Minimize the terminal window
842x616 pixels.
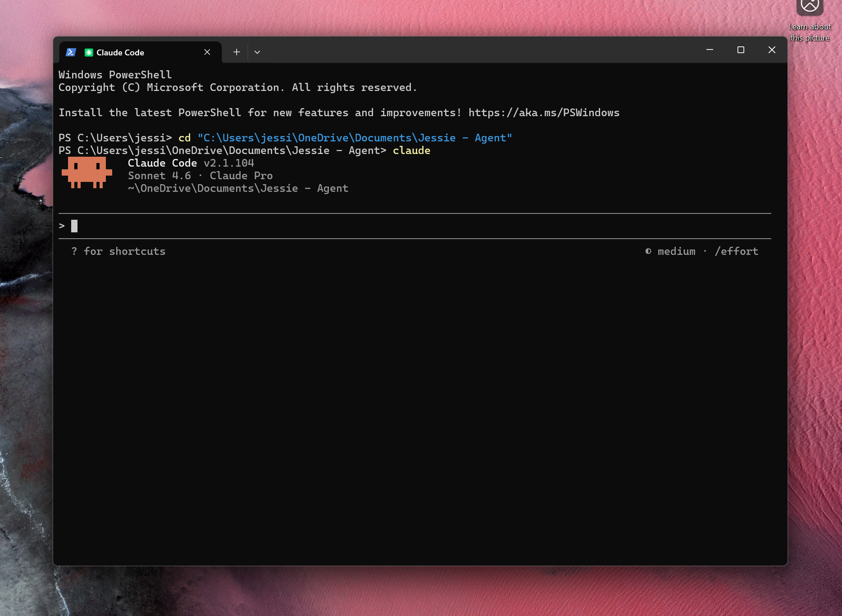tap(710, 50)
